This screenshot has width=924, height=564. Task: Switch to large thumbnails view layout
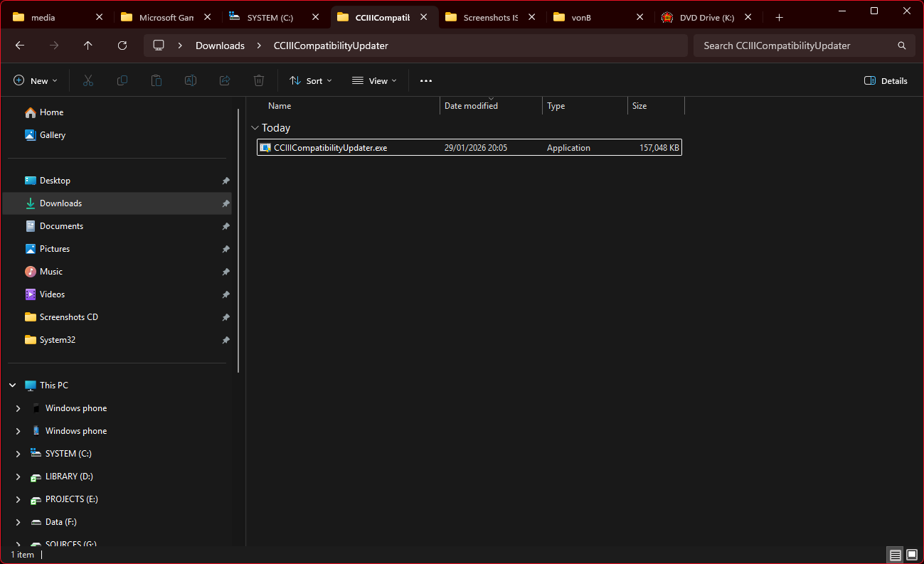click(x=912, y=555)
